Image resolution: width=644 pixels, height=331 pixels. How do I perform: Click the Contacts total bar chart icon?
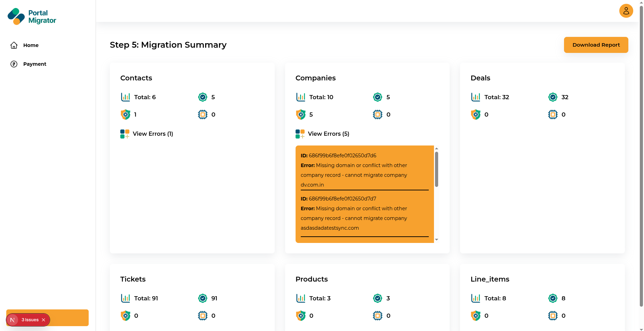125,97
